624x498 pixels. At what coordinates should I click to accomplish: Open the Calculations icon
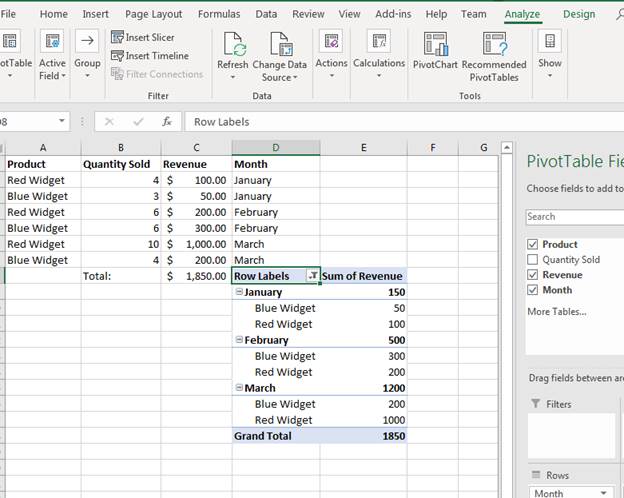pos(379,41)
